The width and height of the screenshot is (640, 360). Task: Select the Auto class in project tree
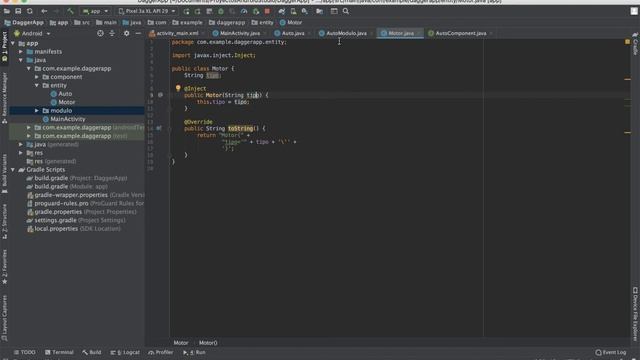pyautogui.click(x=61, y=94)
